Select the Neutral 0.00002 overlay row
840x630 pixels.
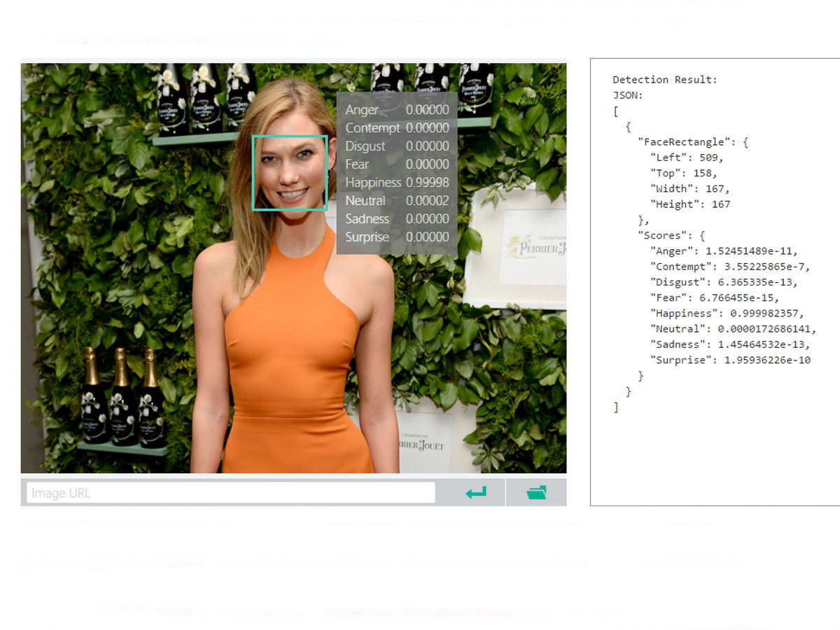point(397,201)
